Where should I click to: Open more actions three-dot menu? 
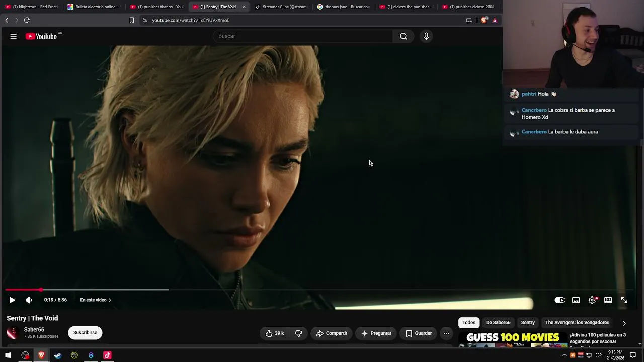point(446,333)
